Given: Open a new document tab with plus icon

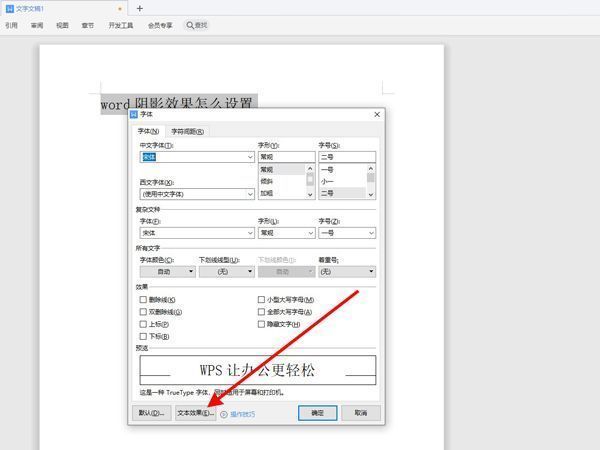Looking at the screenshot, I should click(140, 8).
